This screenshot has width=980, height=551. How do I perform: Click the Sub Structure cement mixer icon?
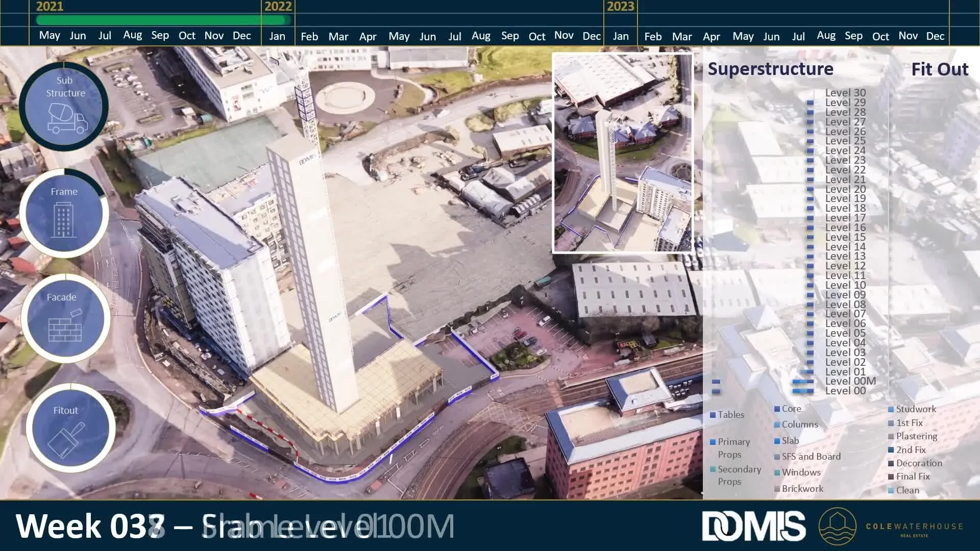click(x=67, y=118)
